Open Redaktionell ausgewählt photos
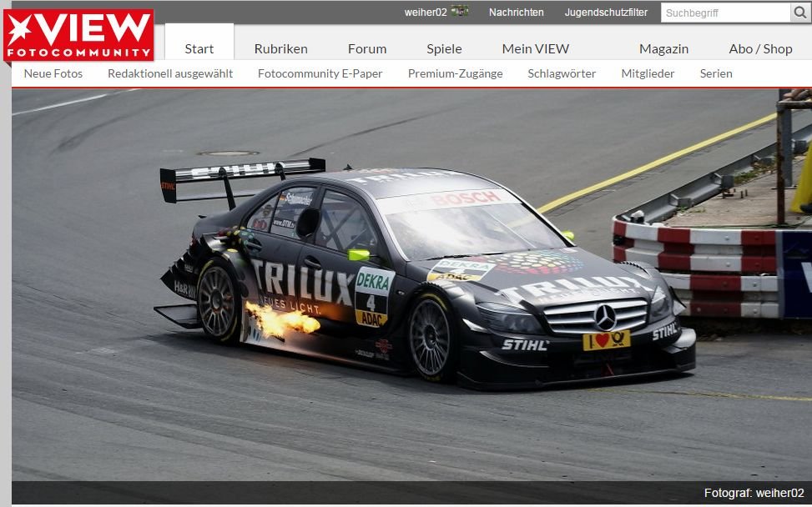The height and width of the screenshot is (507, 812). point(170,73)
